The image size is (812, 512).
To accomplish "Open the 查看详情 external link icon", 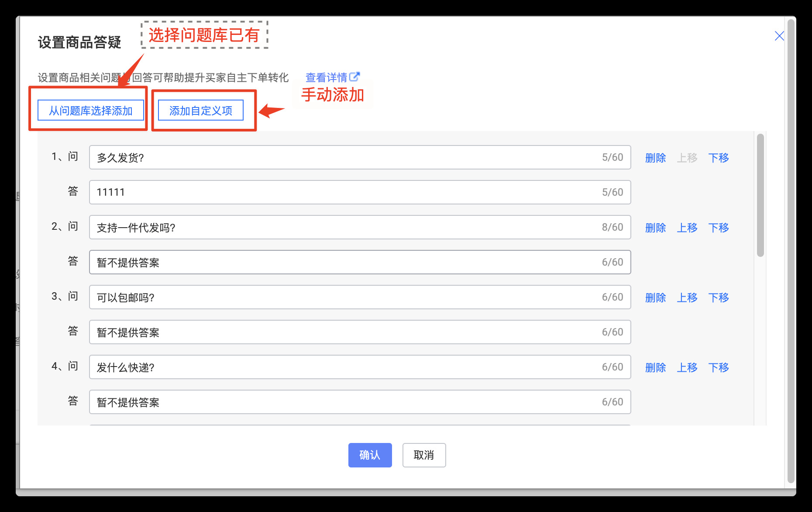I will [354, 77].
